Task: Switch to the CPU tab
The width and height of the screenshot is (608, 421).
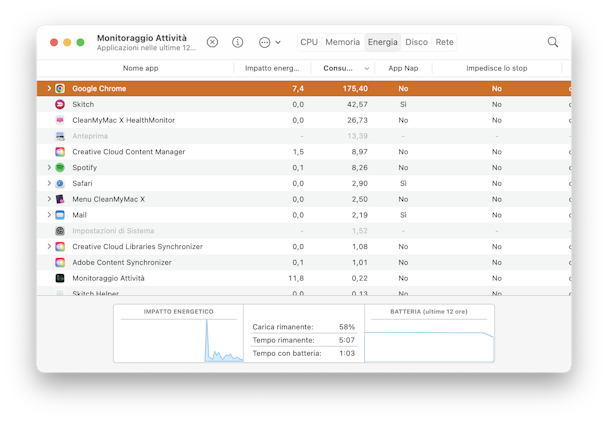Action: click(309, 42)
